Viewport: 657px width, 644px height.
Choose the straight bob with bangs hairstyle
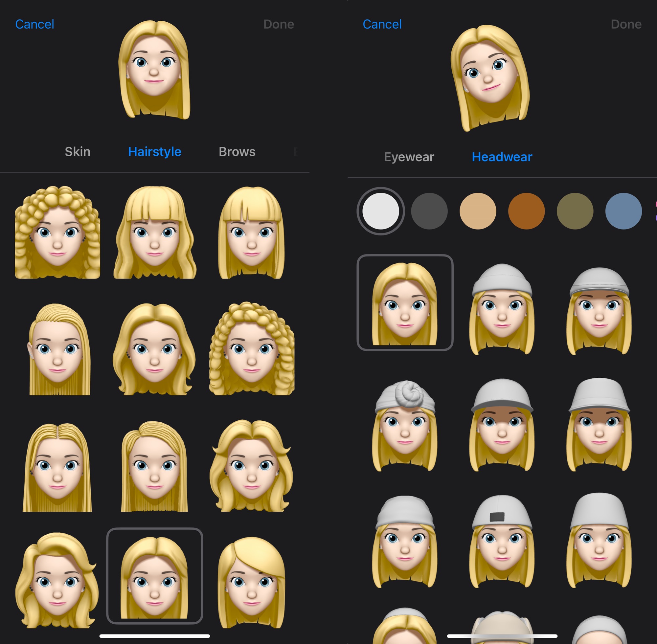point(251,233)
